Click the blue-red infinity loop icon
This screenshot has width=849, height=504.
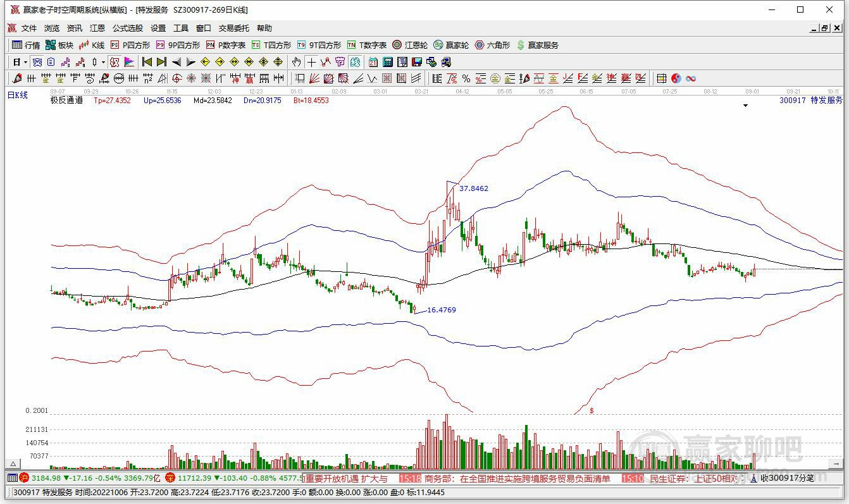(x=691, y=78)
